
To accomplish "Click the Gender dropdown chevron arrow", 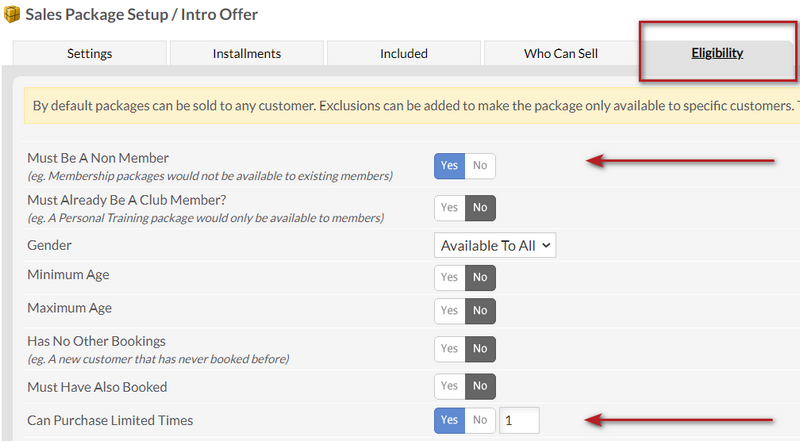I will pyautogui.click(x=546, y=246).
